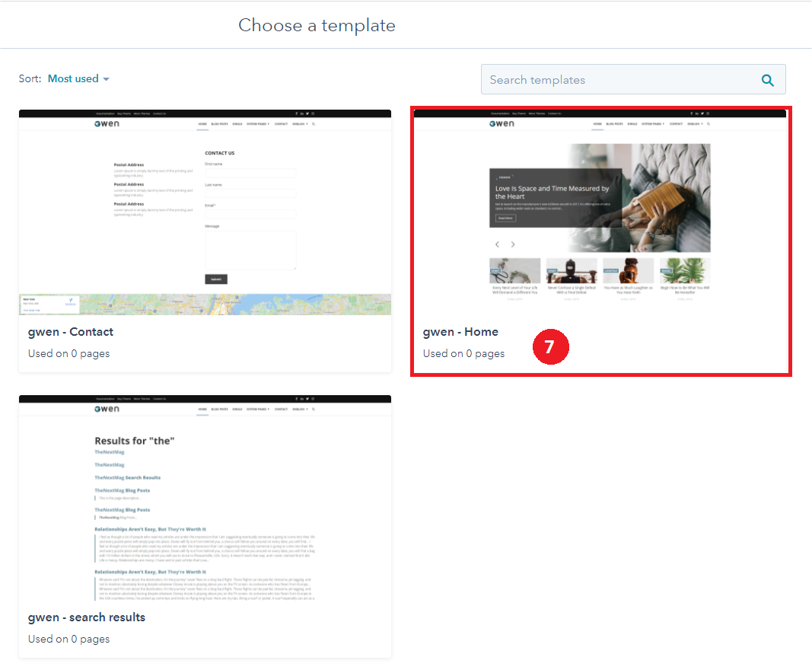The height and width of the screenshot is (670, 812).
Task: Click the "gwen - search results" title text
Action: tap(87, 617)
